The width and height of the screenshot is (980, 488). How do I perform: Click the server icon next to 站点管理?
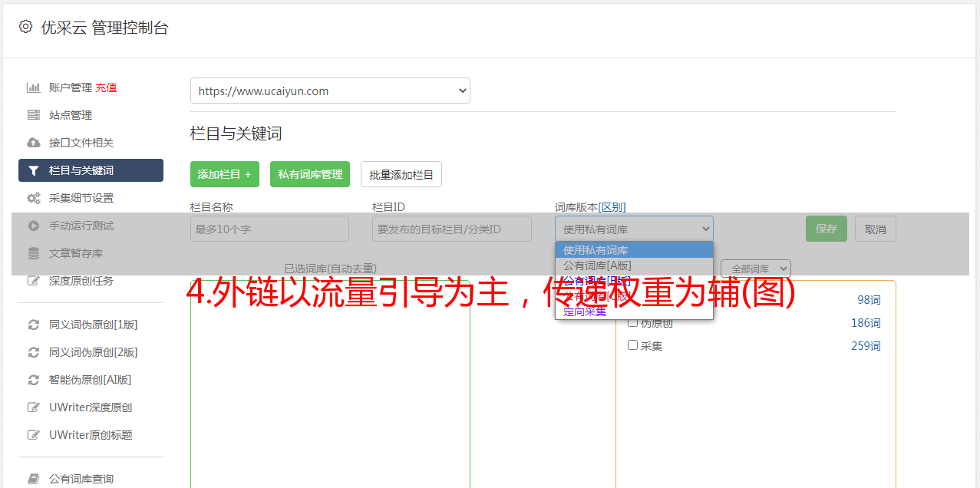pyautogui.click(x=33, y=115)
